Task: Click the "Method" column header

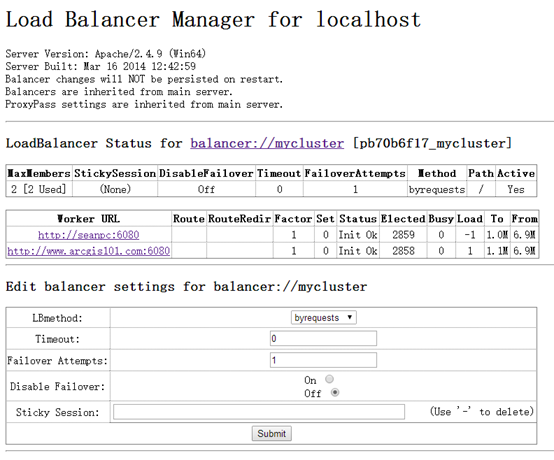Action: [437, 173]
